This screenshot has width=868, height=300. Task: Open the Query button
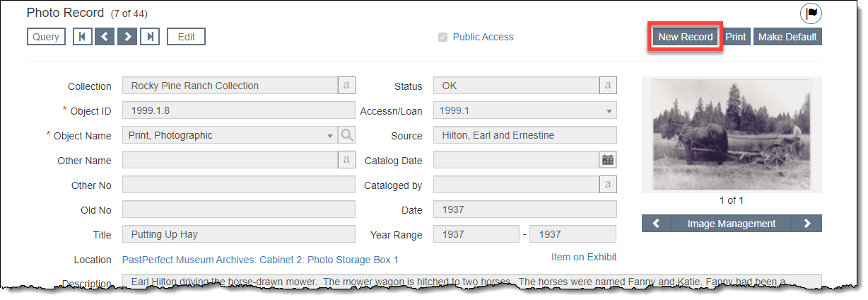46,37
